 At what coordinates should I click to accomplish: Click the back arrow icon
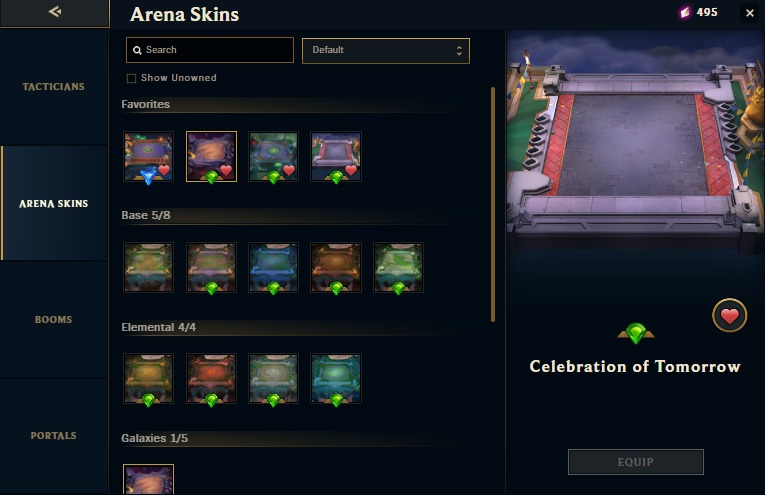[55, 11]
